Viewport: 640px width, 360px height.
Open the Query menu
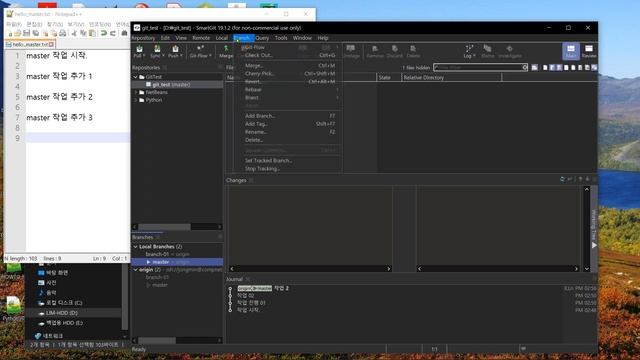click(262, 38)
